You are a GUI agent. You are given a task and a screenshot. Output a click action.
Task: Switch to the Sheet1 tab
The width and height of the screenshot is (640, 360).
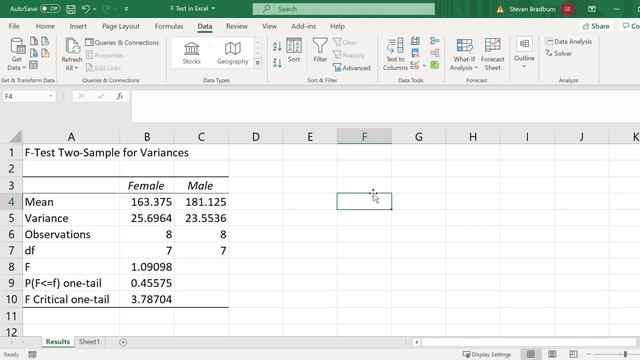(89, 342)
